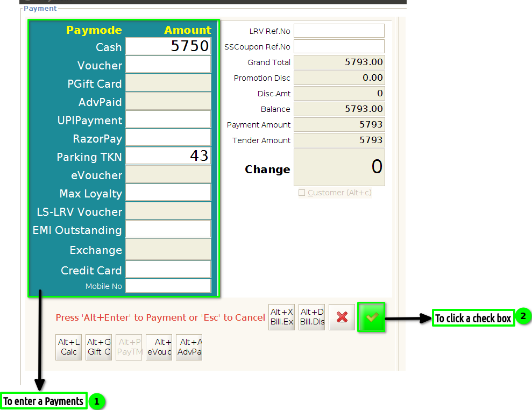The width and height of the screenshot is (532, 410).
Task: Open Alt+D Bill.Dis discount button
Action: pos(312,317)
